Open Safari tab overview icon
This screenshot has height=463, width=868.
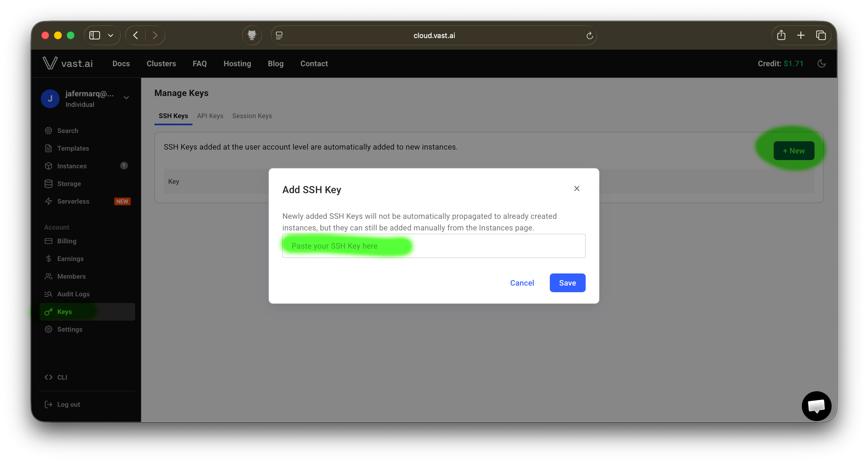[x=821, y=35]
